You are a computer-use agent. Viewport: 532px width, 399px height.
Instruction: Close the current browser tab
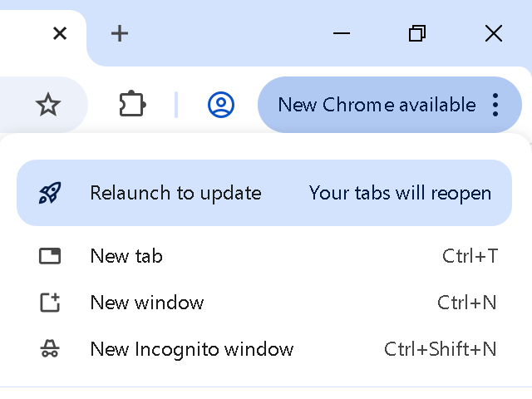(60, 33)
